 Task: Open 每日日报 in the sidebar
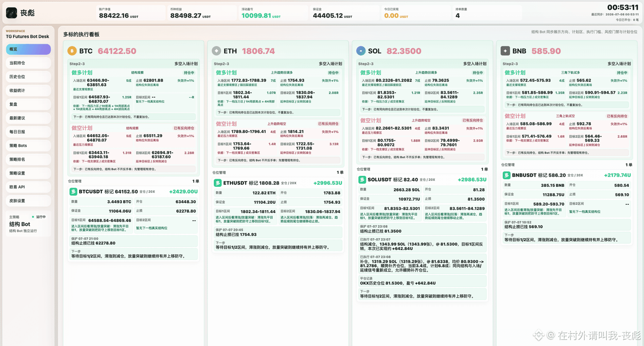28,132
